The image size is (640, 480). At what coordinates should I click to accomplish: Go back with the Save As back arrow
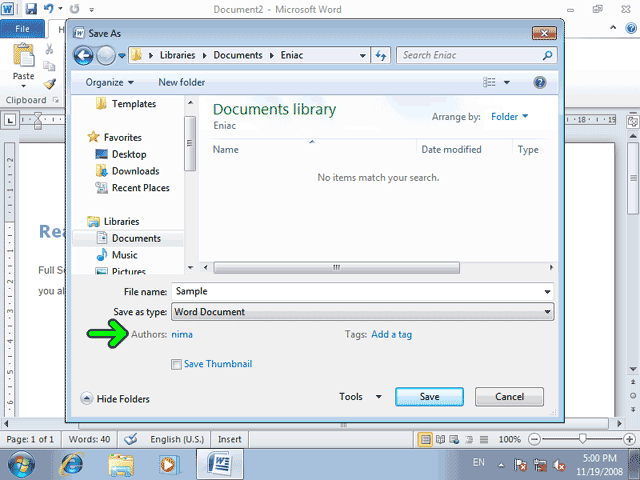click(84, 55)
